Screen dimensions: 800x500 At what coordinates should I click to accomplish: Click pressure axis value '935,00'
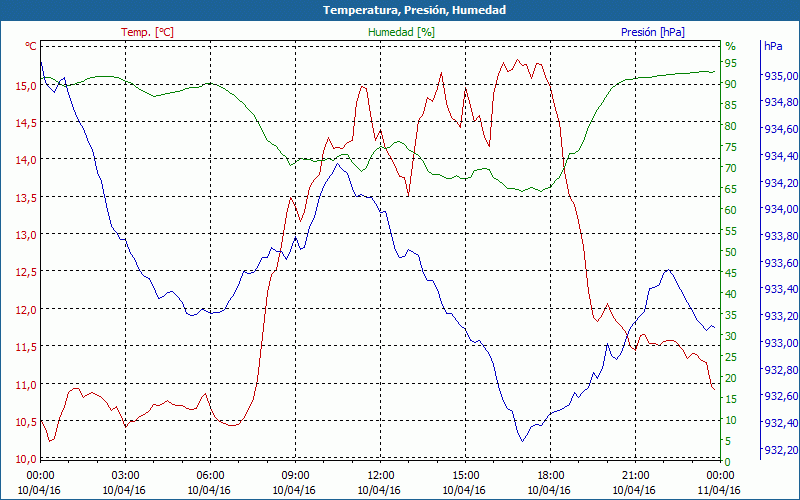(x=781, y=77)
